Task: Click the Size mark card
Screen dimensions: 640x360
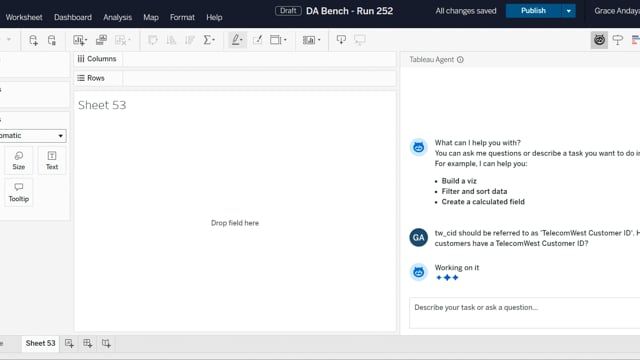Action: (19, 160)
